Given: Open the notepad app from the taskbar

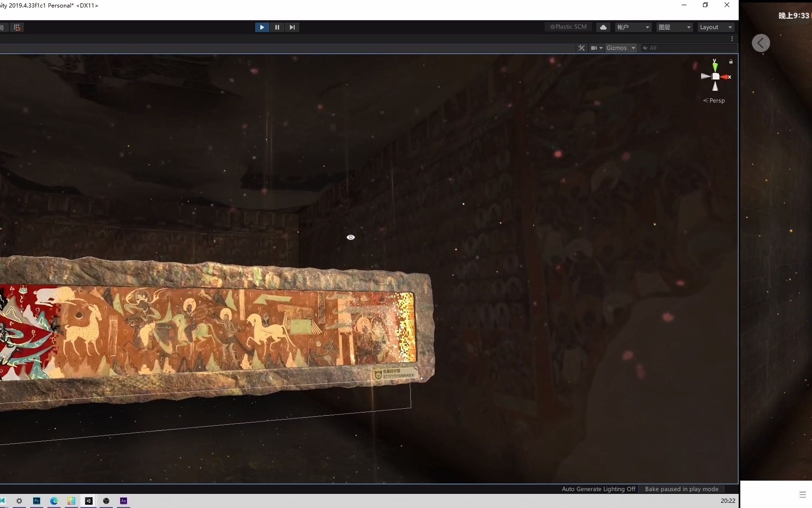Looking at the screenshot, I should click(71, 501).
